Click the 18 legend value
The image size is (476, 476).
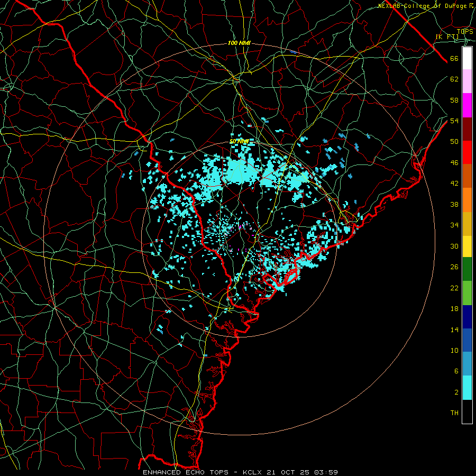(x=454, y=309)
